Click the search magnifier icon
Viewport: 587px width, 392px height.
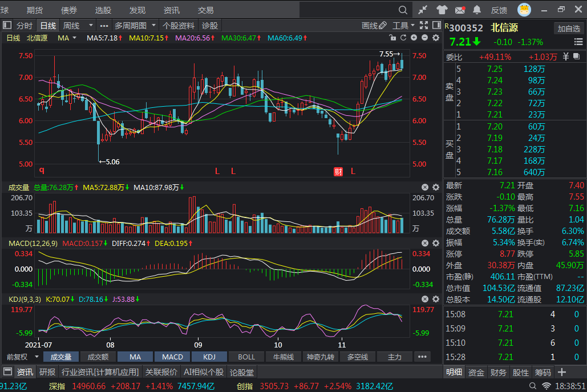pos(403,10)
